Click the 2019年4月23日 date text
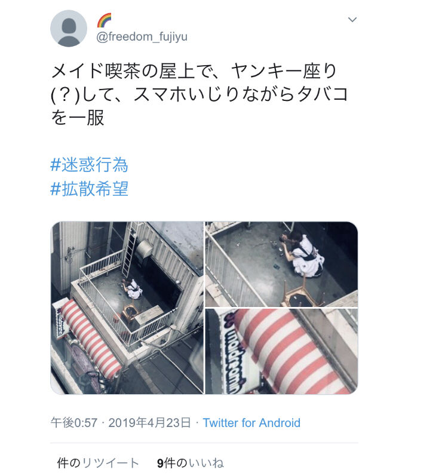This screenshot has height=476, width=448. pyautogui.click(x=150, y=423)
